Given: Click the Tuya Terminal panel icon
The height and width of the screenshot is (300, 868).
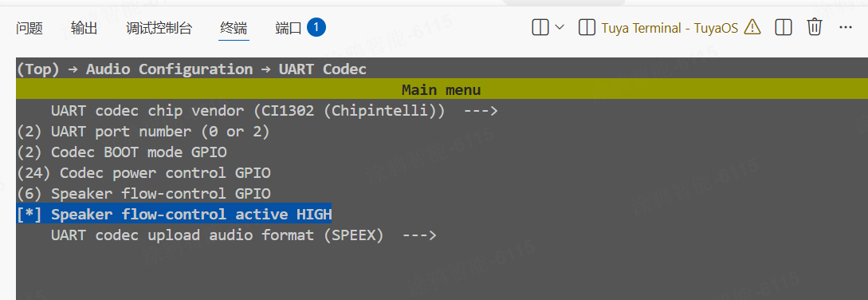Looking at the screenshot, I should point(587,27).
